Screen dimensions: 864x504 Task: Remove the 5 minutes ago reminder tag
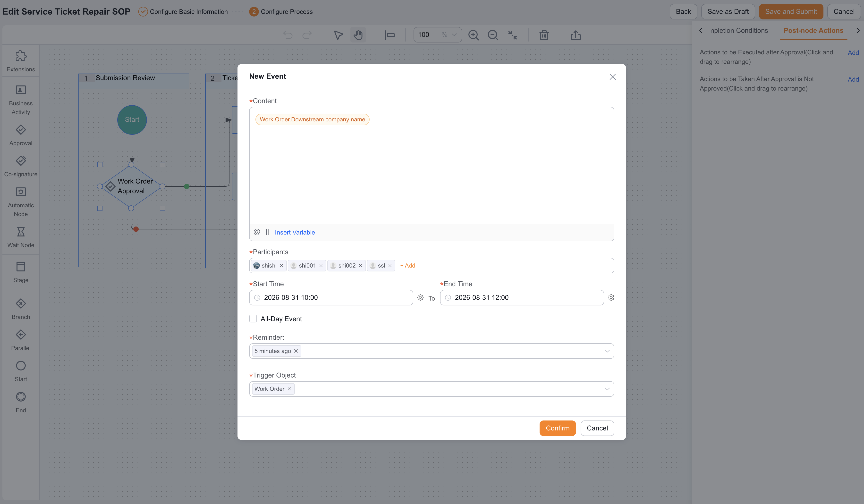[x=296, y=351]
